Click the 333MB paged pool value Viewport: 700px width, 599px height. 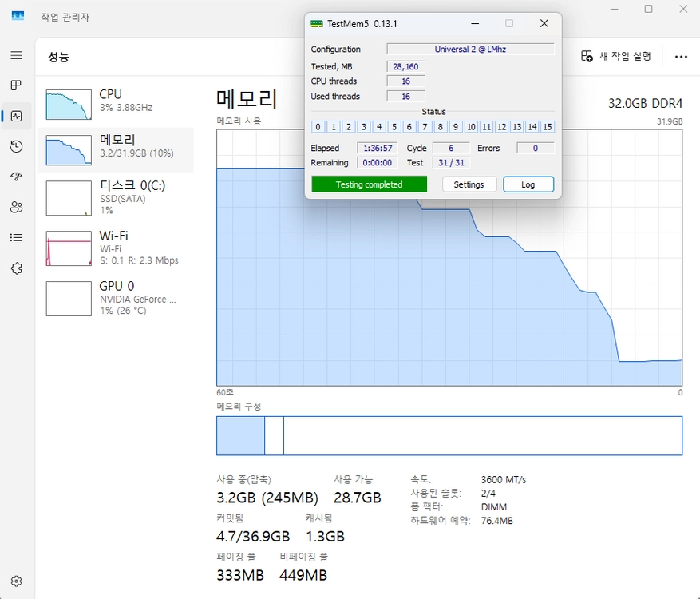(240, 575)
